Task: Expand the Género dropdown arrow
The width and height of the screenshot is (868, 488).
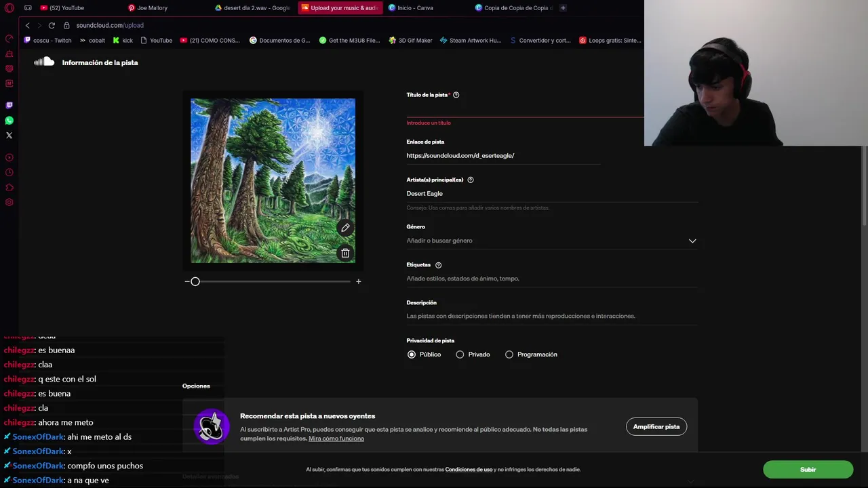Action: pos(692,241)
